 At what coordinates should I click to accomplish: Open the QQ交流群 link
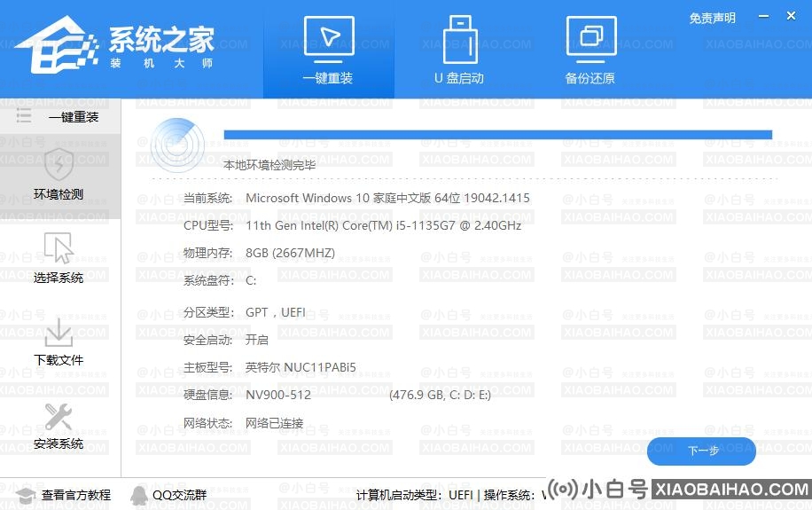179,495
